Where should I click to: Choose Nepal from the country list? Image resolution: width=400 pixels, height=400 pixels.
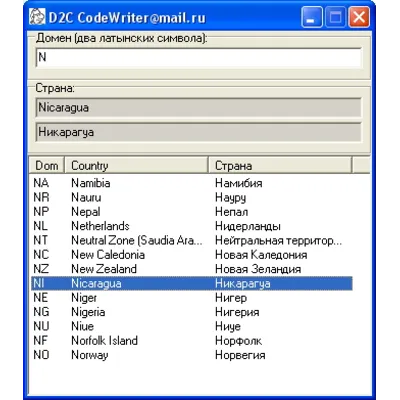[192, 212]
